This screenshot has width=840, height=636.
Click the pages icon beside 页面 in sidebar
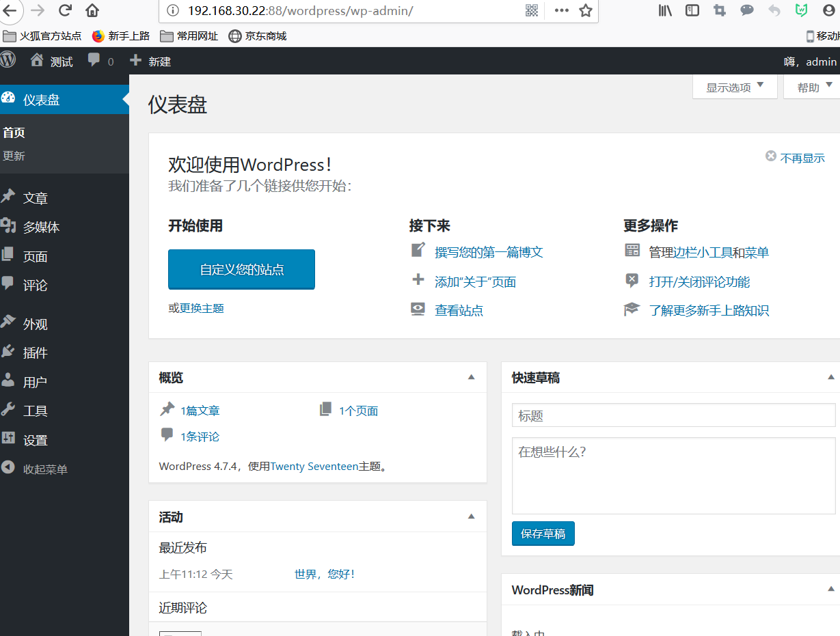pyautogui.click(x=8, y=255)
